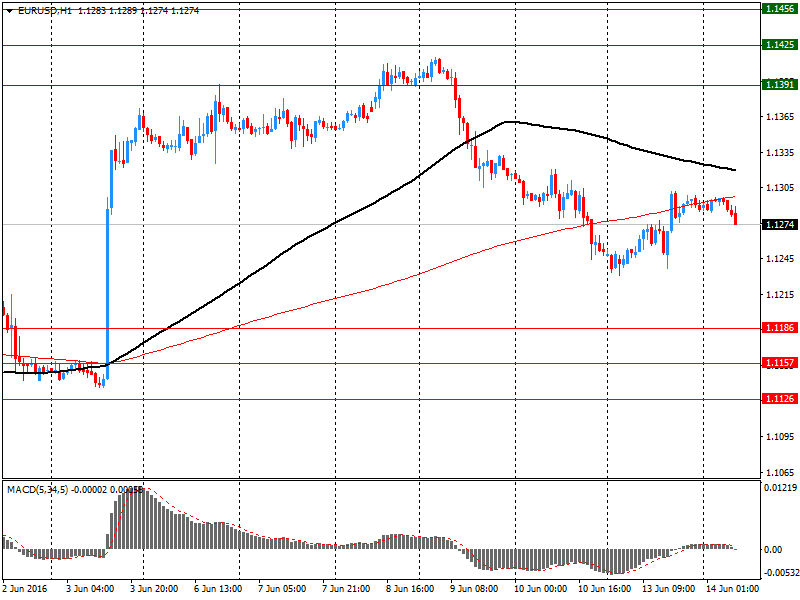The height and width of the screenshot is (600, 800).
Task: Click the 1.1335 price scale value
Action: click(x=780, y=153)
